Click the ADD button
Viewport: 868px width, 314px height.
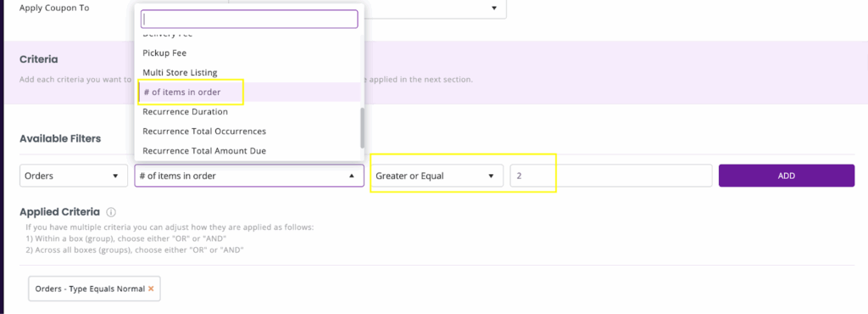click(x=787, y=176)
